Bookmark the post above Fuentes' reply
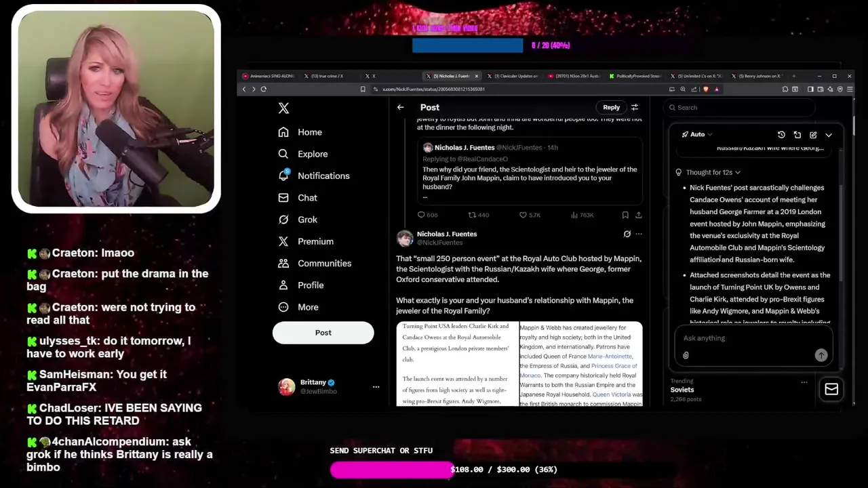 [x=625, y=215]
